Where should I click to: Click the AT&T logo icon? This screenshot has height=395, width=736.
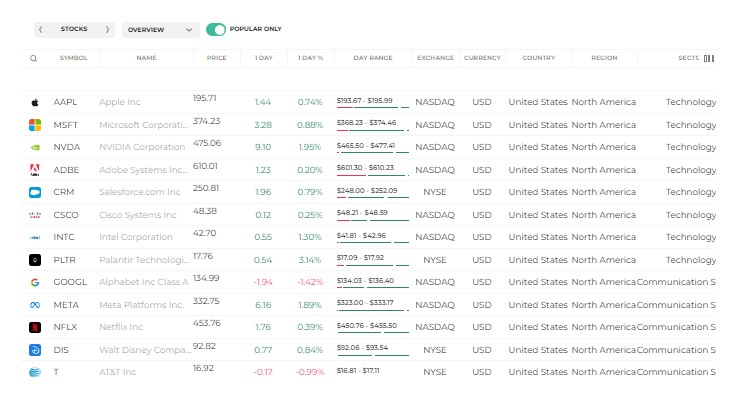(x=35, y=372)
